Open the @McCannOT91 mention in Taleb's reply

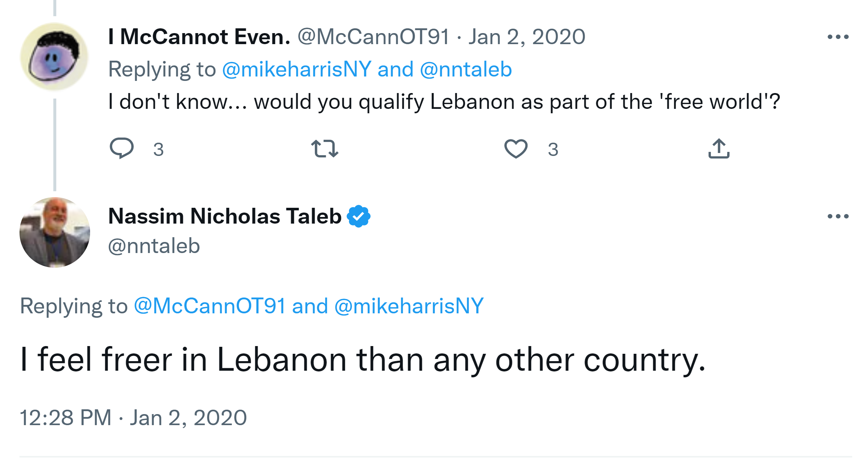point(210,306)
